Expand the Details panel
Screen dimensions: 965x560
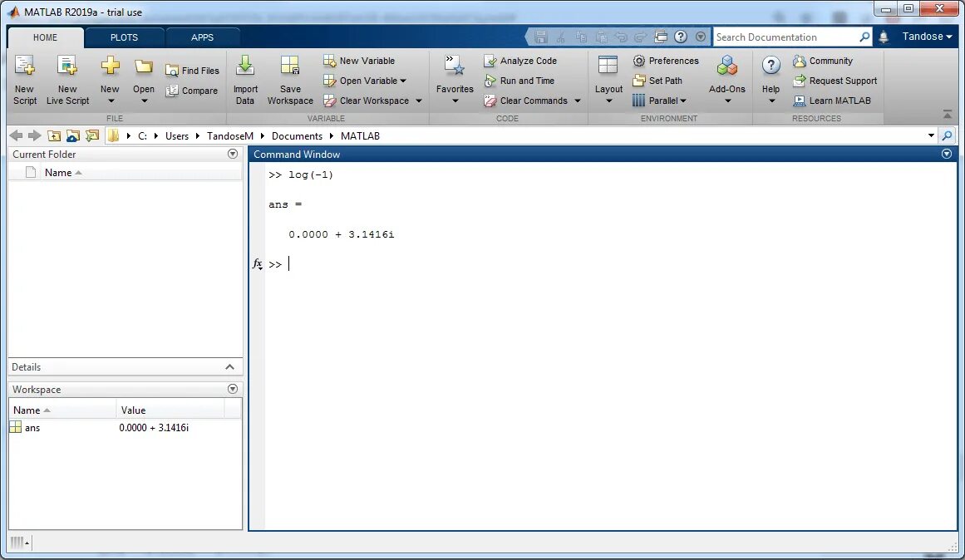[229, 366]
